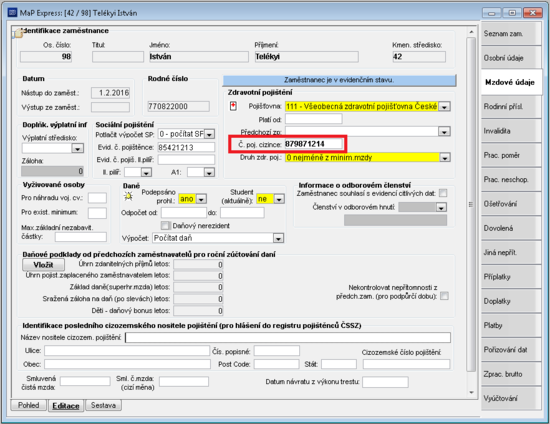Screen dimensions: 550x424
Task: Click the Pro exist. minimum field
Action: (97, 213)
